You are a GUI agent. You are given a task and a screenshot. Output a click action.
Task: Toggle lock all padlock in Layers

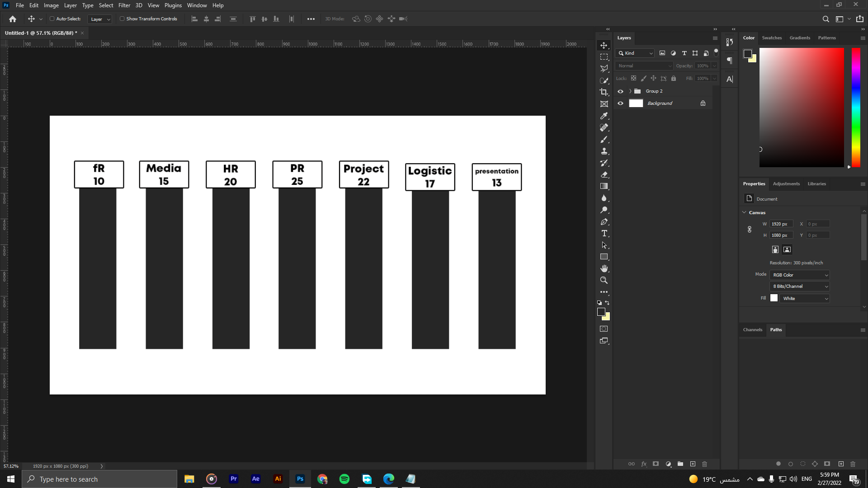674,79
